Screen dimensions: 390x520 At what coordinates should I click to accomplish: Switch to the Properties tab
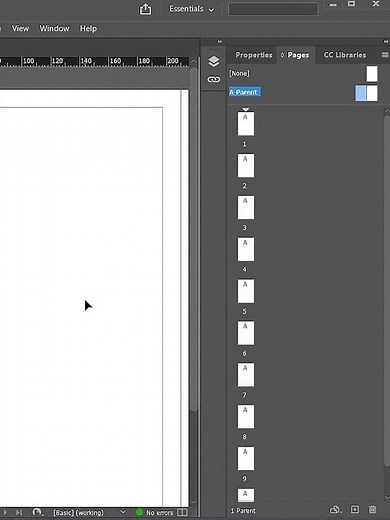pyautogui.click(x=254, y=55)
